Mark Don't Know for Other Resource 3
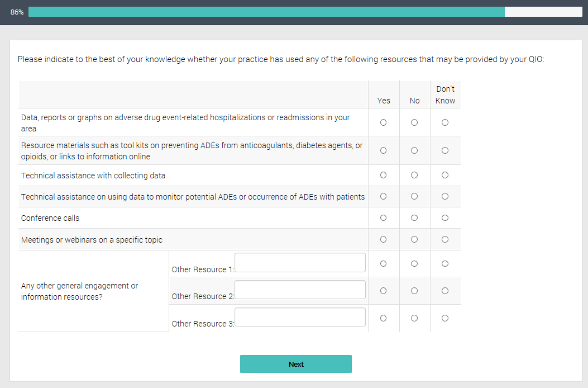 445,318
